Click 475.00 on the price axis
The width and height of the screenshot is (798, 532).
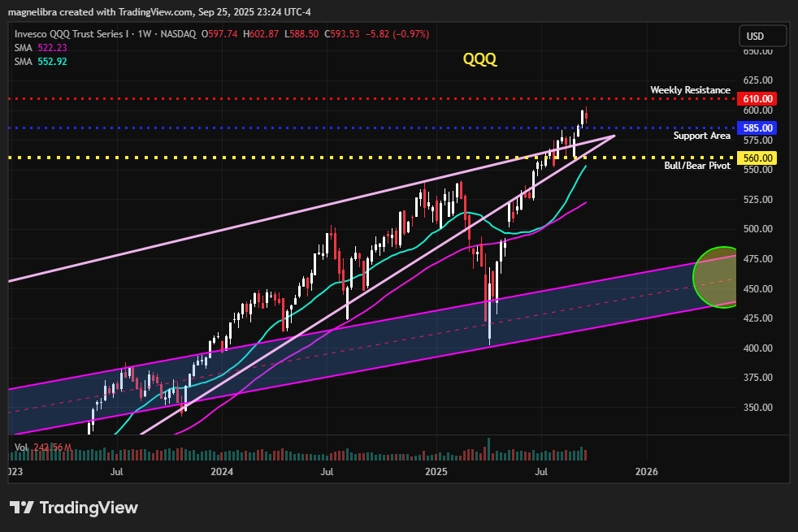(x=758, y=259)
